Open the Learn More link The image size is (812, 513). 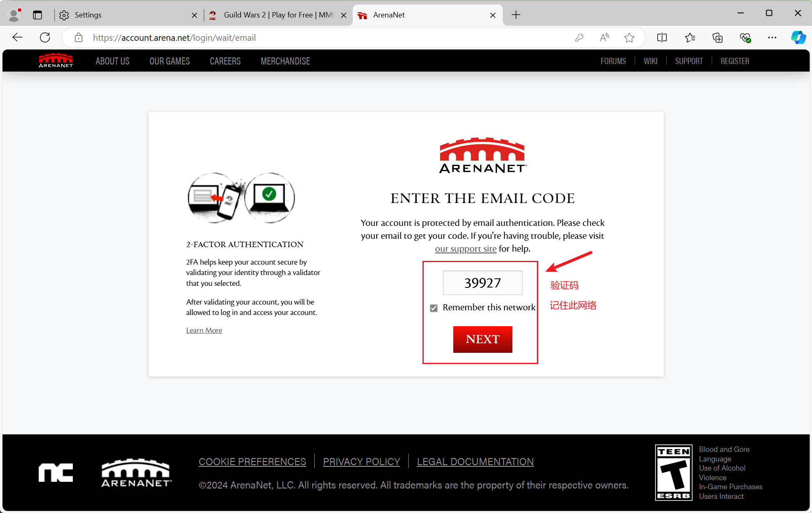tap(204, 330)
